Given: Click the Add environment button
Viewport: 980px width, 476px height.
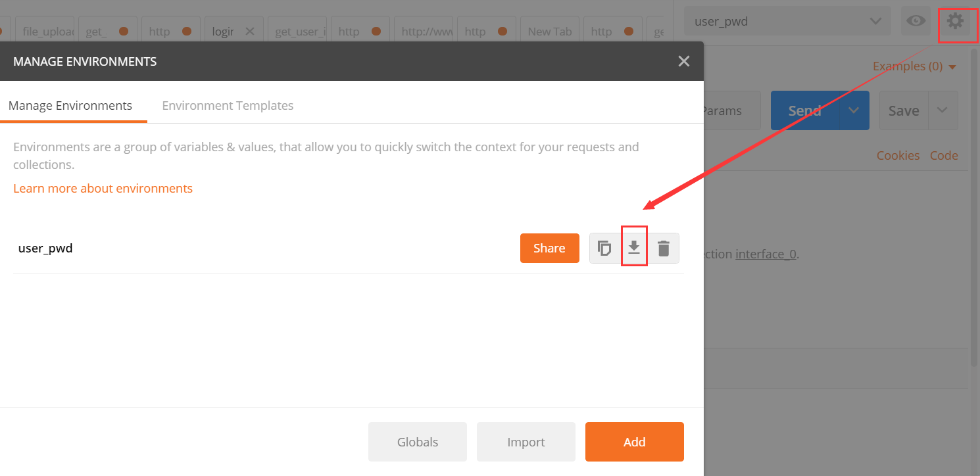Looking at the screenshot, I should [634, 442].
